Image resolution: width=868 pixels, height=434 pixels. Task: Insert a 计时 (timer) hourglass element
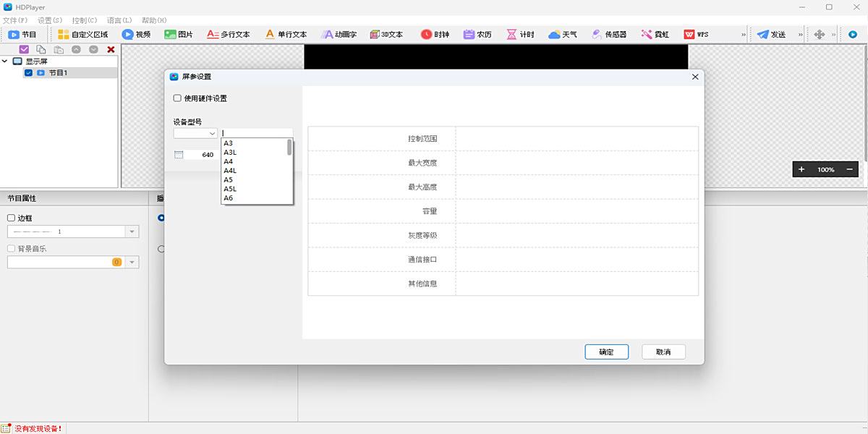coord(511,34)
